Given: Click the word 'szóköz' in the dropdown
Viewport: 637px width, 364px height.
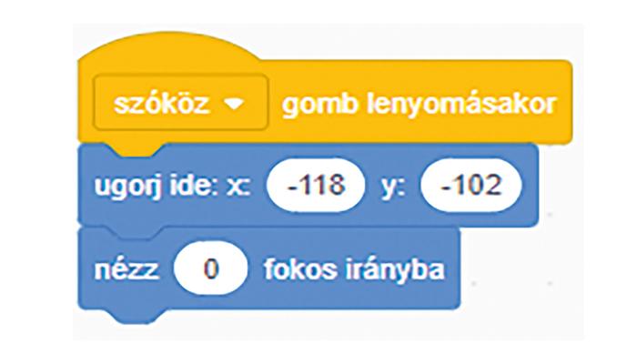Looking at the screenshot, I should pyautogui.click(x=162, y=104).
